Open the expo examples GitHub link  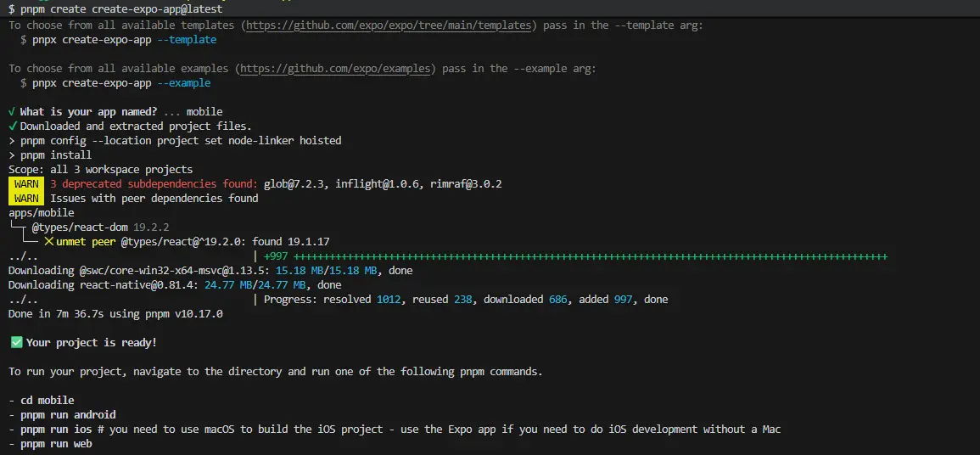335,69
